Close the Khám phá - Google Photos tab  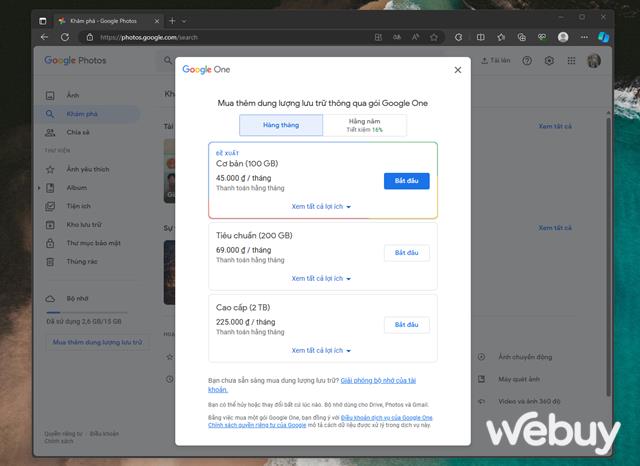pyautogui.click(x=157, y=21)
